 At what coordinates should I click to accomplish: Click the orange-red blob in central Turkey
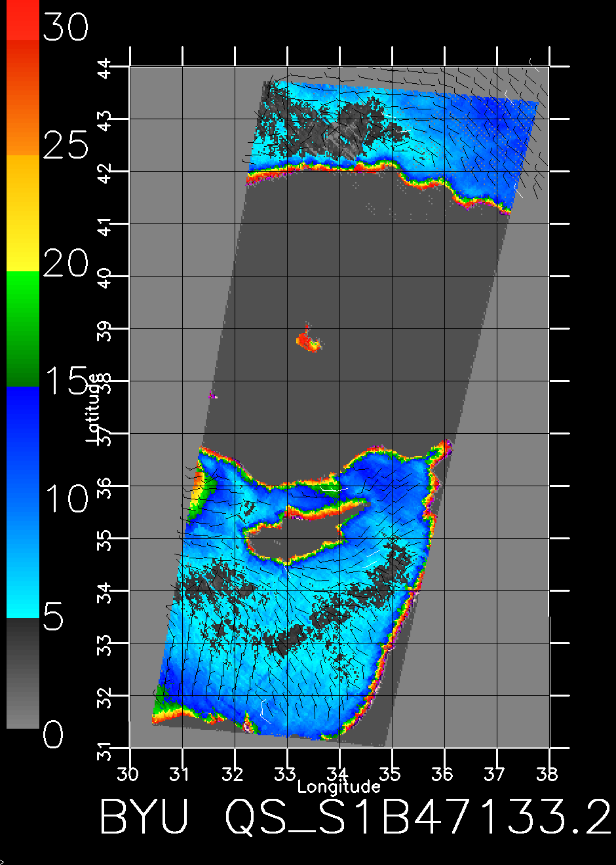coord(308,340)
